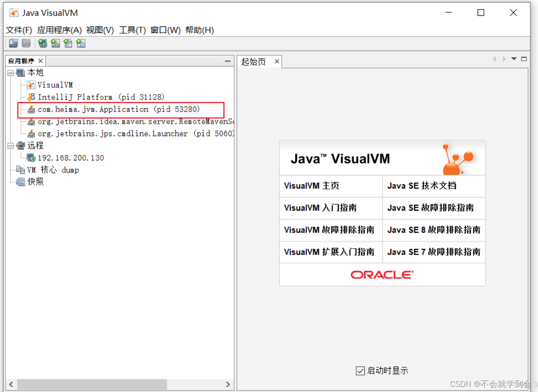Open the VisualVM 入门指南 link
The width and height of the screenshot is (538, 392).
click(321, 208)
